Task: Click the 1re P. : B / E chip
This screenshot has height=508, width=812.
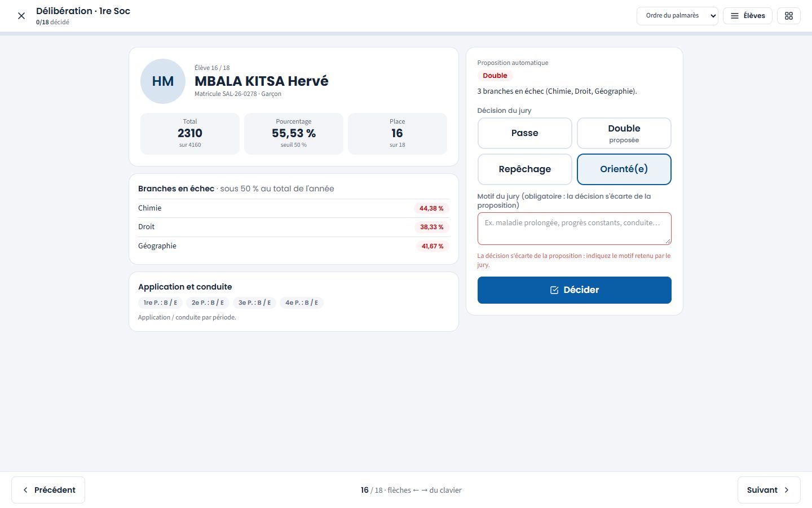Action: tap(161, 303)
